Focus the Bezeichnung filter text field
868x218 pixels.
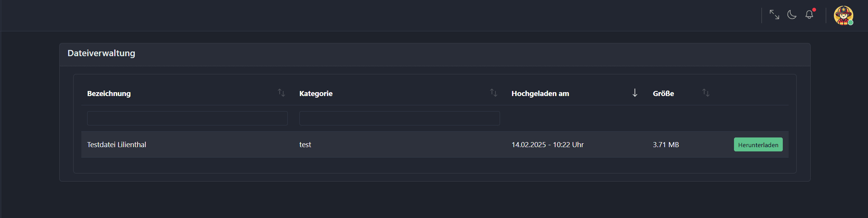coord(187,118)
